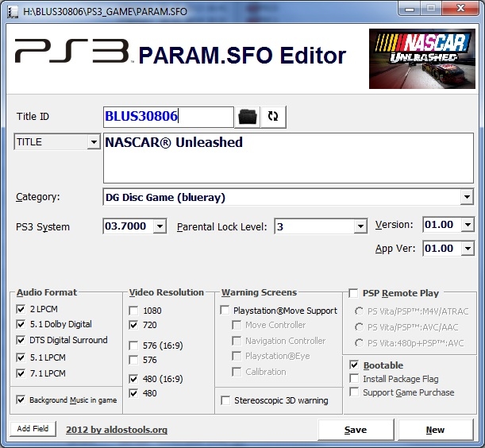Uncheck the 2 LPCM audio checkbox
Image resolution: width=485 pixels, height=448 pixels.
pos(21,309)
